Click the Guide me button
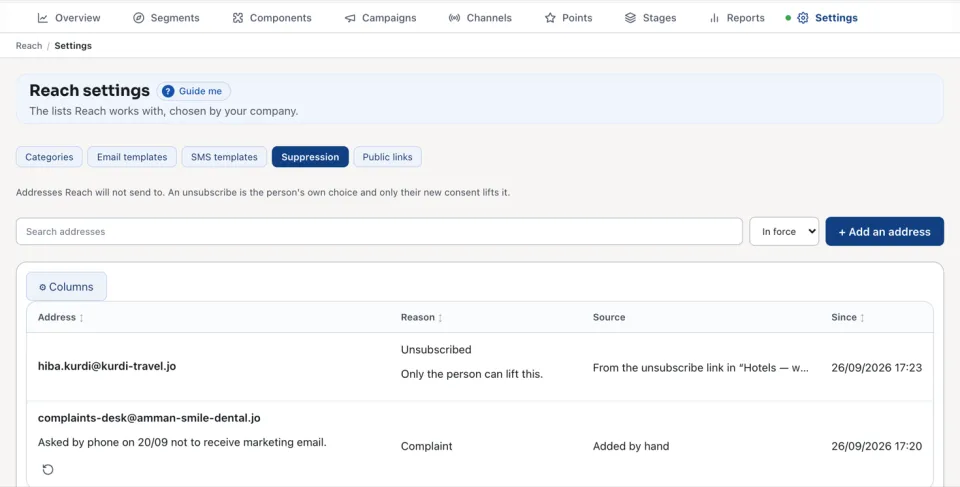960x487 pixels. coord(193,91)
